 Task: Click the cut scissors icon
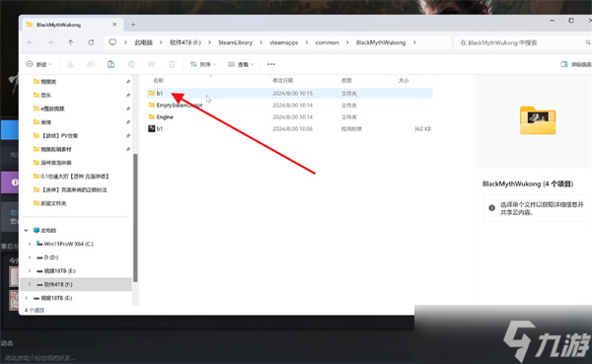click(70, 64)
